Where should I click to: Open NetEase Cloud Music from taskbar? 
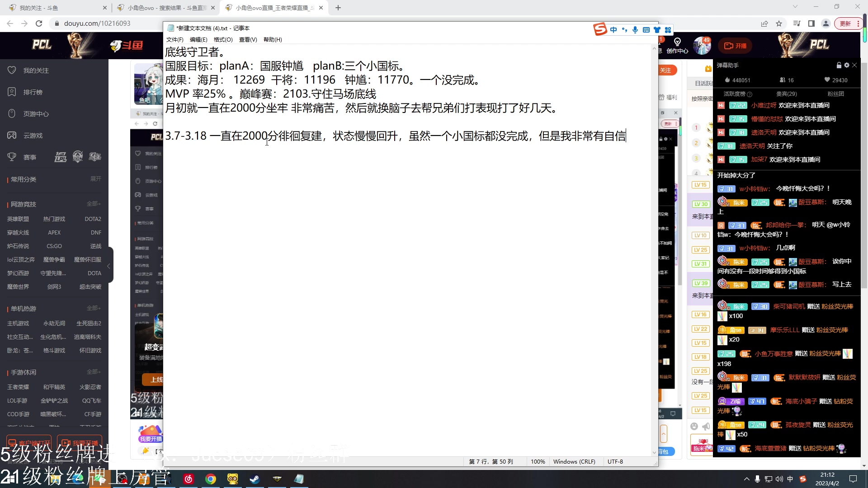(x=189, y=479)
